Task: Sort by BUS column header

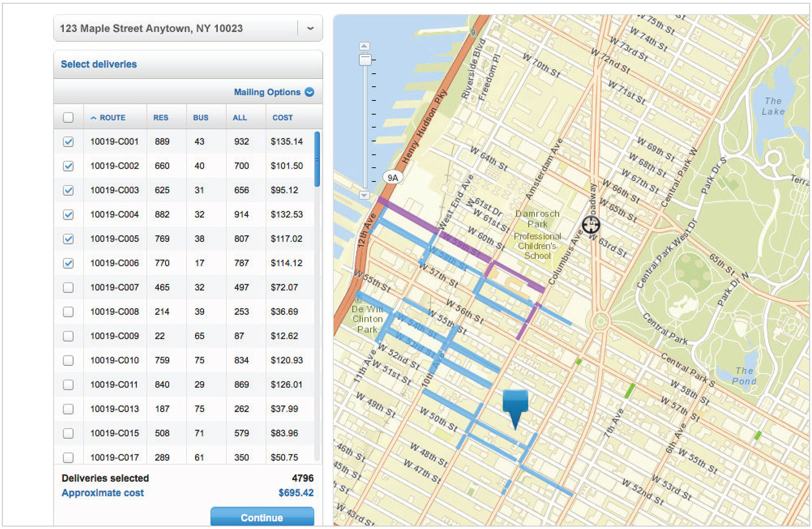Action: click(x=201, y=118)
